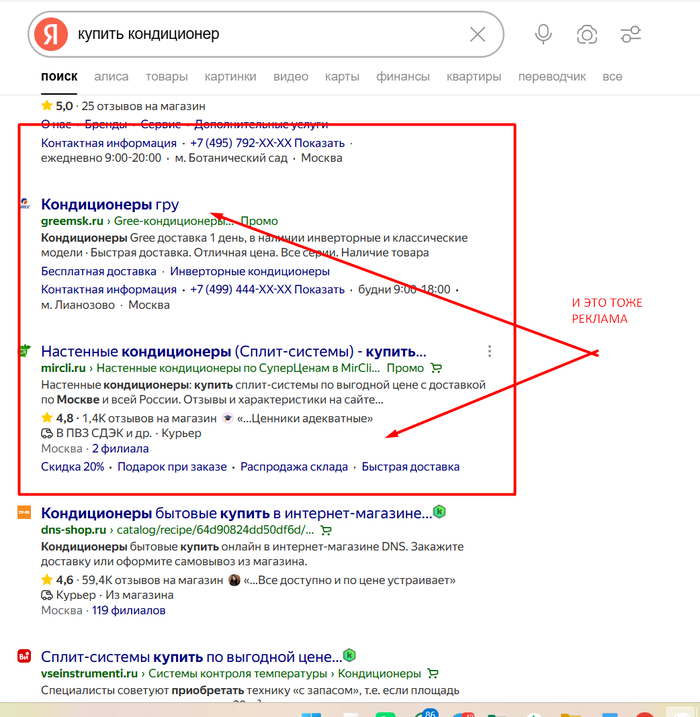Open three-dot menu for mircli.ru result
Viewport: 700px width, 717px height.
click(x=489, y=351)
